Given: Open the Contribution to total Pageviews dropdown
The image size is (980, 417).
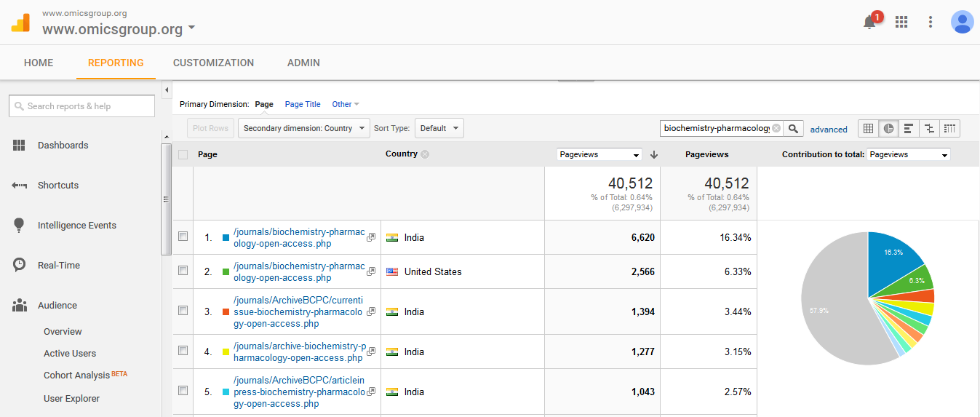Looking at the screenshot, I should click(x=908, y=154).
